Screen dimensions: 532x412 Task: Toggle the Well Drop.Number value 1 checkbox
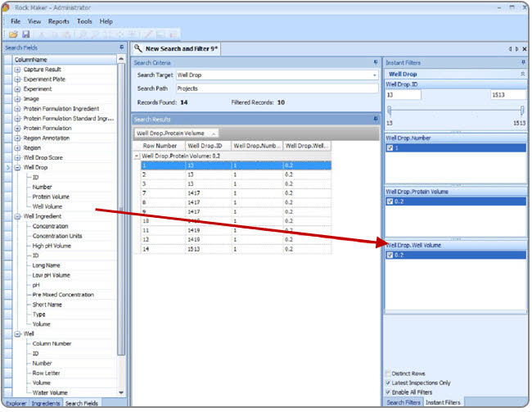[x=390, y=147]
